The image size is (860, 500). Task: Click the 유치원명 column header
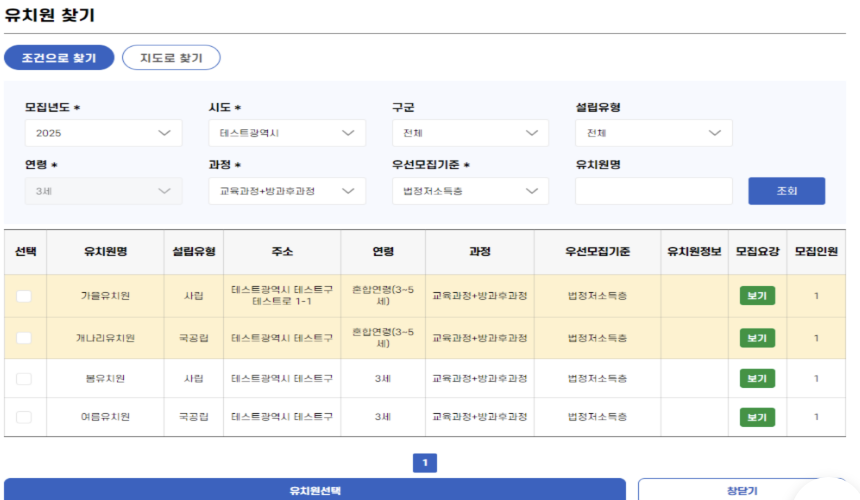pyautogui.click(x=105, y=252)
